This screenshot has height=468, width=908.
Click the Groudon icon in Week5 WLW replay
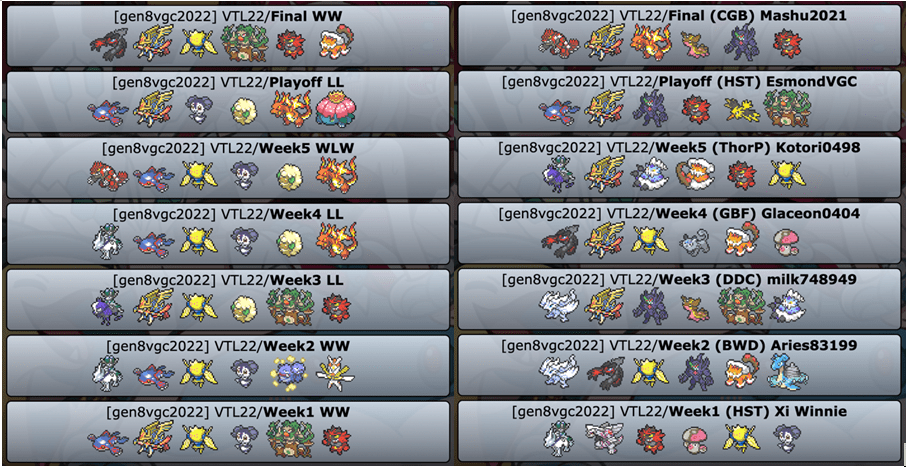(x=108, y=174)
